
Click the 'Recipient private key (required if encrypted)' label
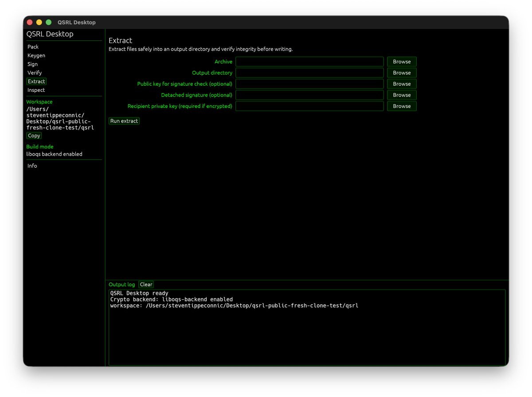point(180,106)
